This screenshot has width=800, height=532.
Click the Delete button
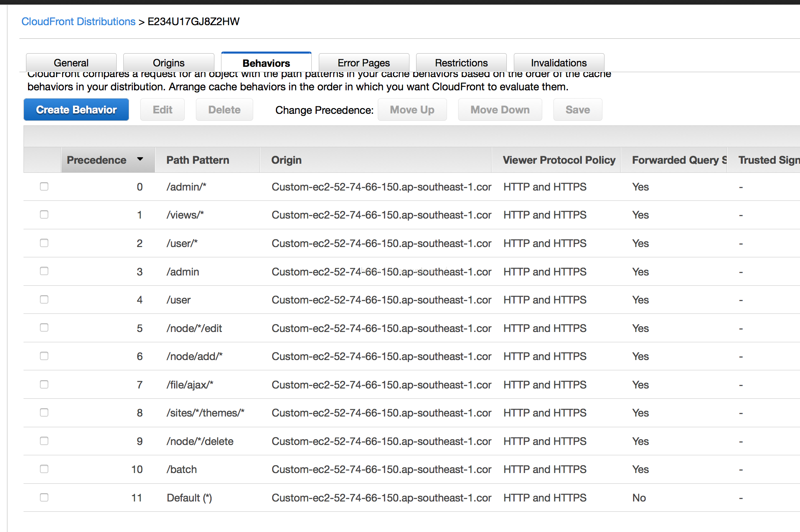224,110
